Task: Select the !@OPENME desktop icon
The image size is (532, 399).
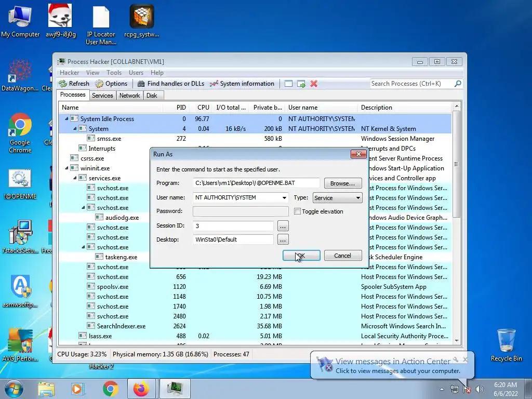Action: (20, 184)
